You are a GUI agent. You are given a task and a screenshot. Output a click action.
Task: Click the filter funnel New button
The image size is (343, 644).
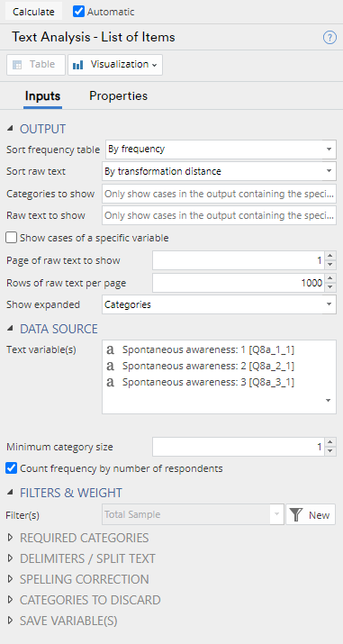tap(311, 514)
